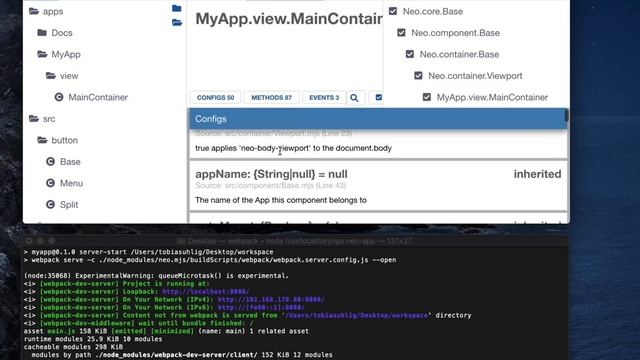The image size is (640, 360).
Task: Click the terminal window title bar
Action: point(295,241)
